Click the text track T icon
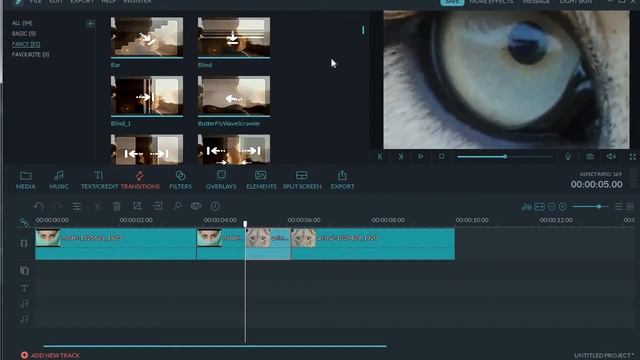The height and width of the screenshot is (360, 640). (x=24, y=288)
